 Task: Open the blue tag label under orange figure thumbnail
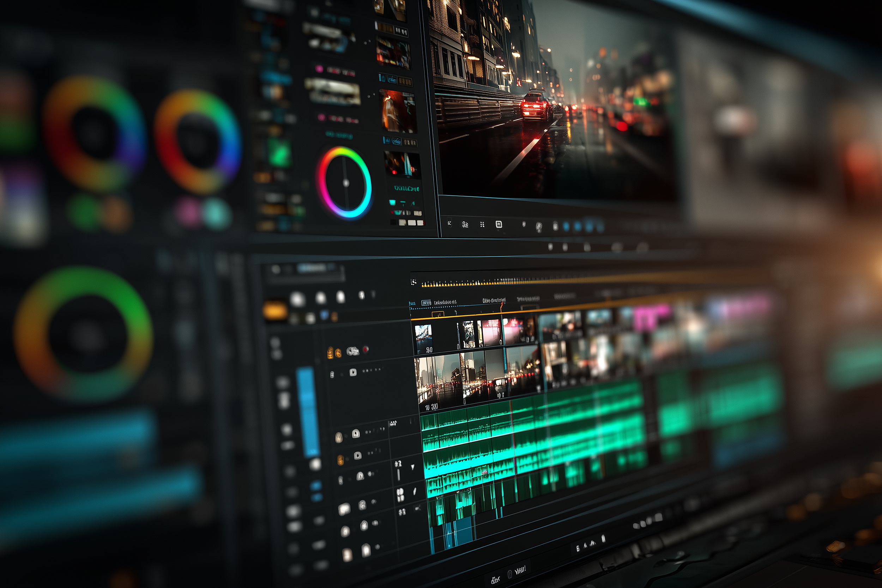396,141
